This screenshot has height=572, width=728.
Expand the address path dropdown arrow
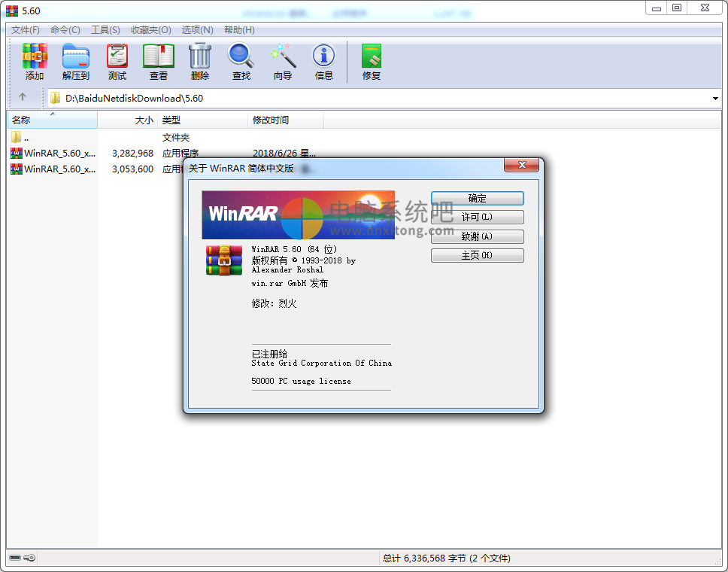[715, 98]
